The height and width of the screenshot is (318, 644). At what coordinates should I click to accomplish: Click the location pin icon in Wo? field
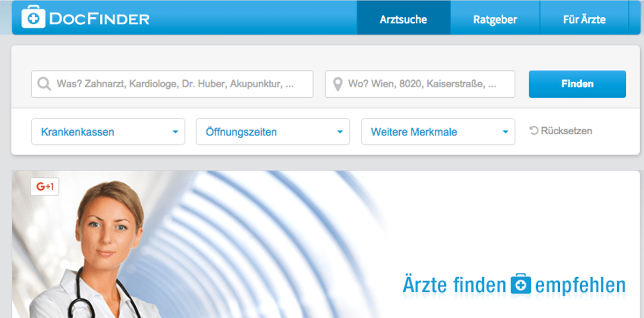point(338,84)
